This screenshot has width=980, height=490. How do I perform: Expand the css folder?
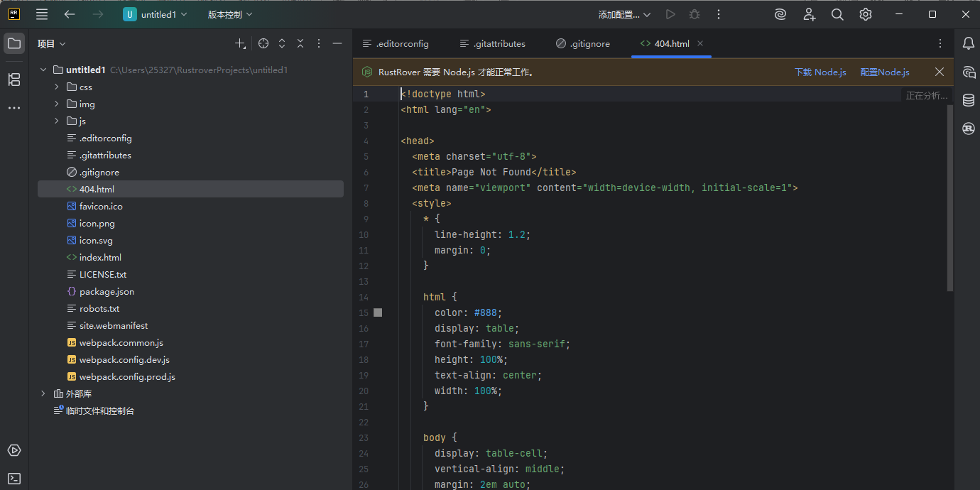click(57, 87)
